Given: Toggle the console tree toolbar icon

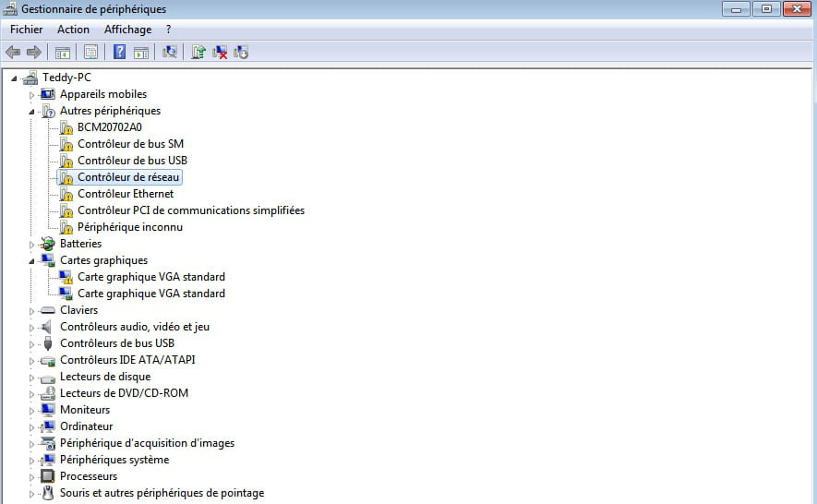Looking at the screenshot, I should coord(63,52).
